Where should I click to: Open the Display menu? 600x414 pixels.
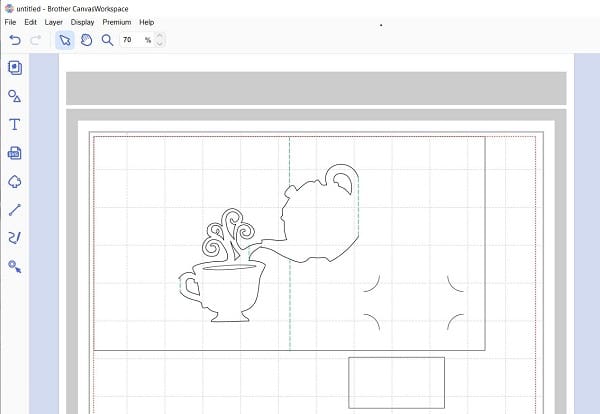coord(82,22)
